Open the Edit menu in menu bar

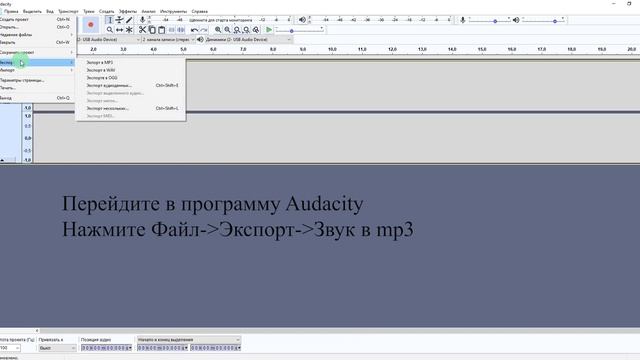coord(11,11)
